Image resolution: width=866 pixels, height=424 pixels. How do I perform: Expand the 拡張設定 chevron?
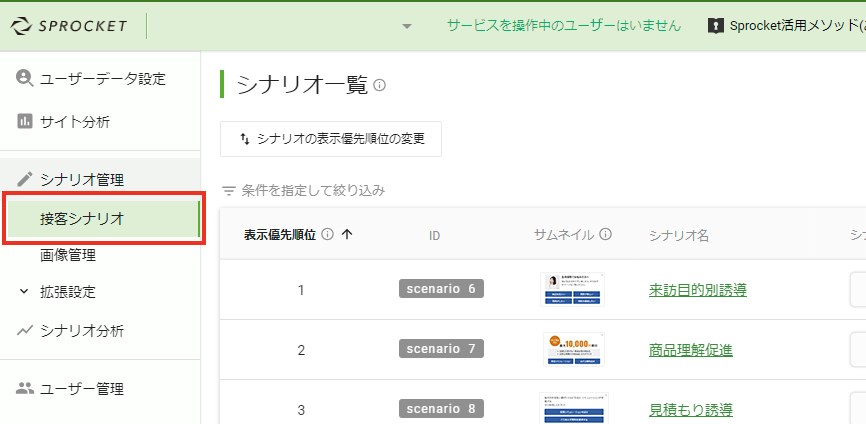click(24, 292)
